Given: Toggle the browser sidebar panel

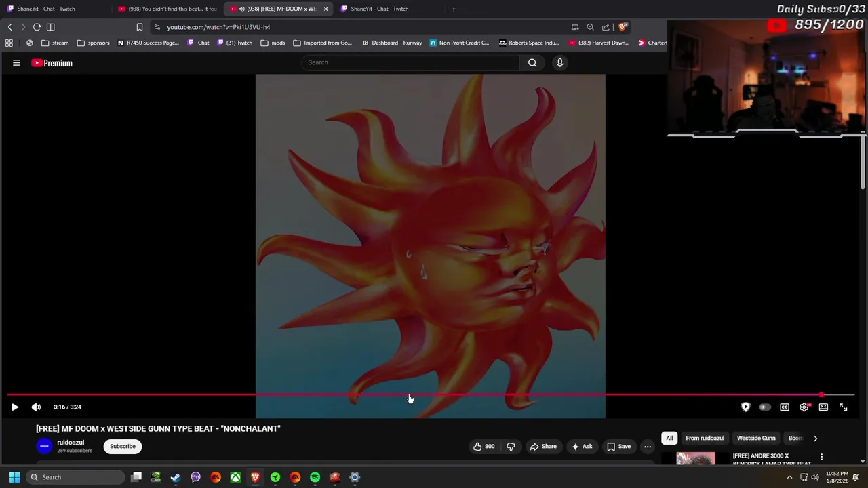Looking at the screenshot, I should pyautogui.click(x=50, y=27).
